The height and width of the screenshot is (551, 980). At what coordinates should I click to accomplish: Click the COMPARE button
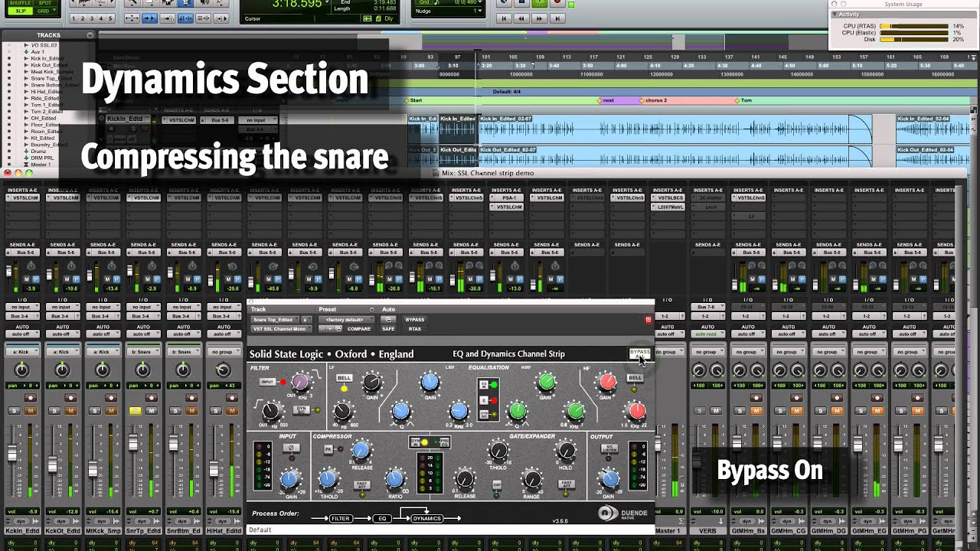tap(359, 329)
